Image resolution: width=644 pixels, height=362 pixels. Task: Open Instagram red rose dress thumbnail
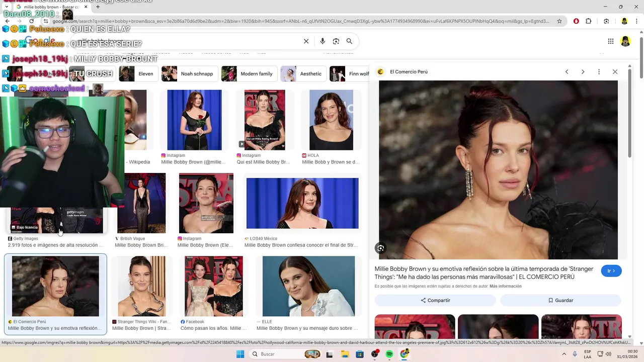[194, 120]
